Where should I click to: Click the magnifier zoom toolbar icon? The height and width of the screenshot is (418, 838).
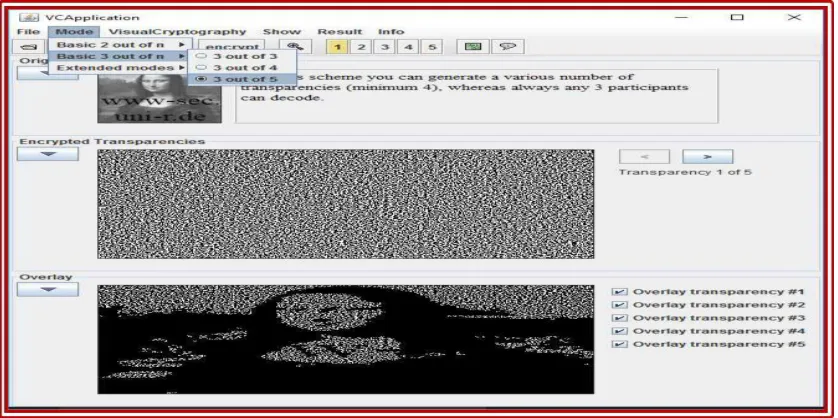[x=295, y=47]
